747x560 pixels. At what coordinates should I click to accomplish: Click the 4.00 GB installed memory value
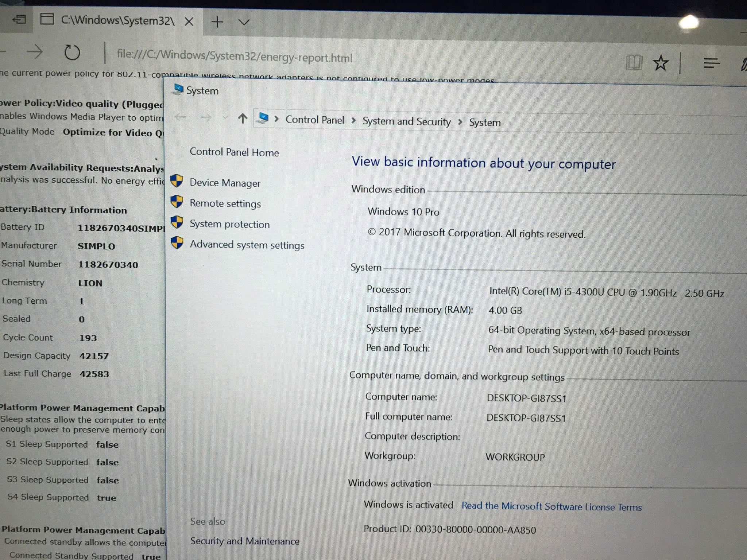(505, 310)
